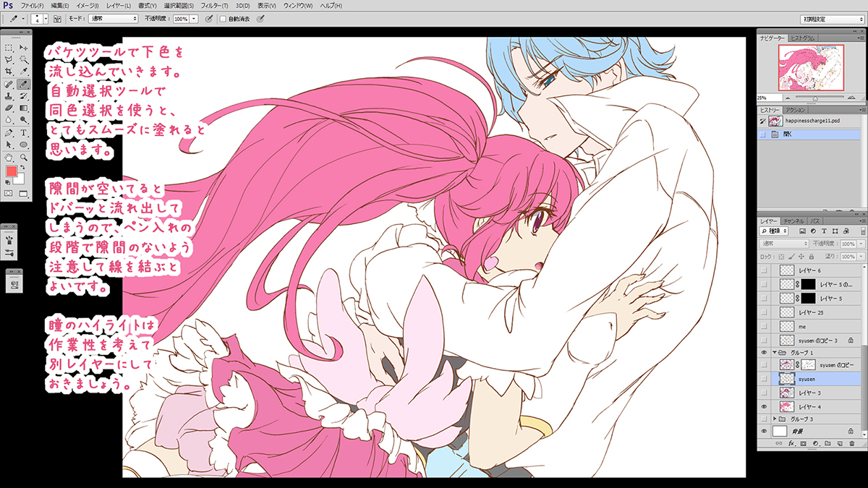Enable the 自動消去 checkbox
Viewport: 868px width, 488px height.
[224, 18]
